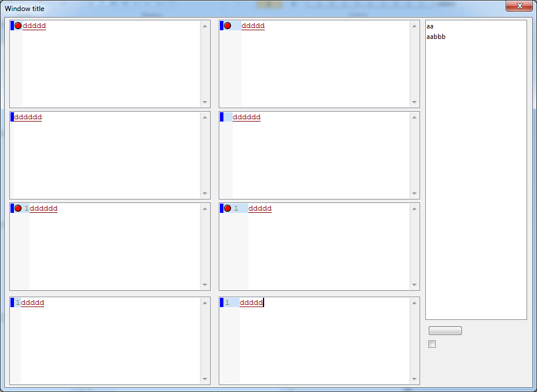Click scroll-down arrow in the bottom-right editor

click(x=414, y=379)
